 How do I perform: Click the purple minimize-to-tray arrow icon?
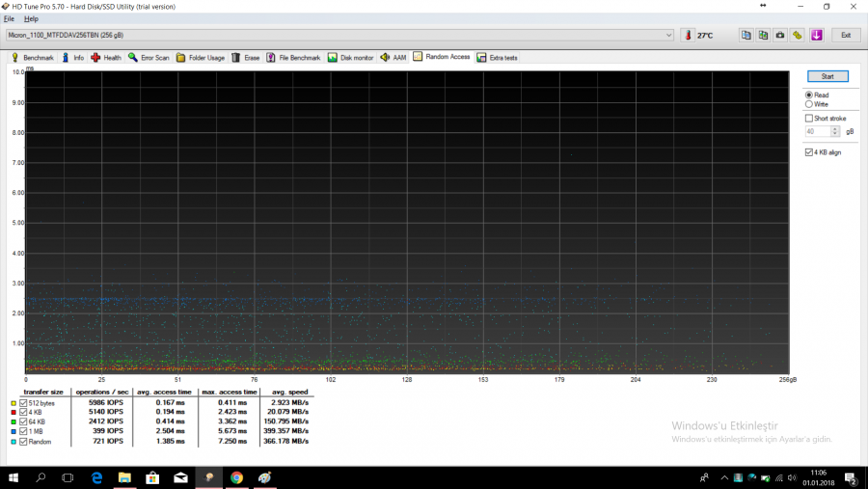(816, 36)
